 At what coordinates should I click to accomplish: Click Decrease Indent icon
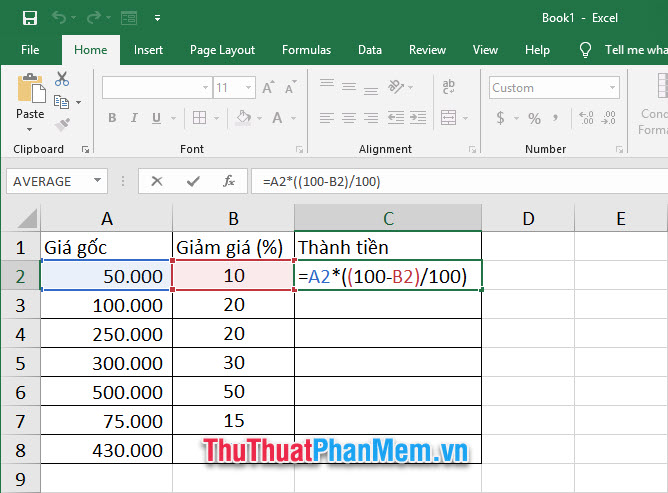coord(396,118)
